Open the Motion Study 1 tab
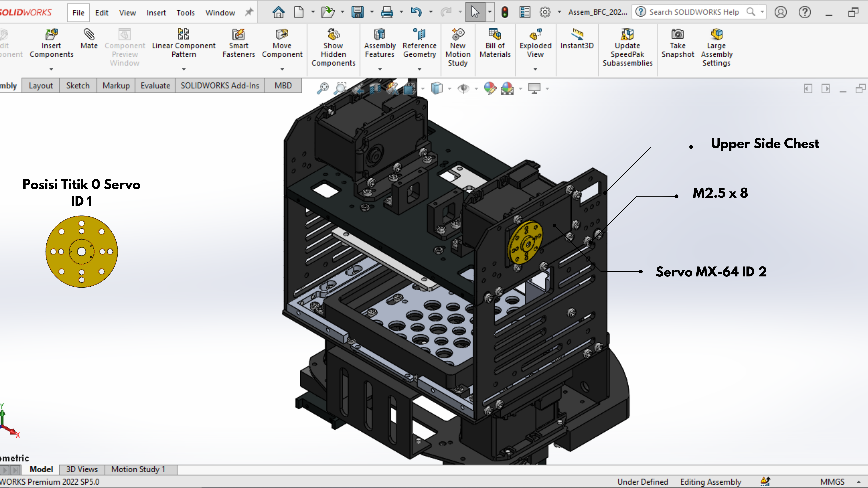Viewport: 868px width, 488px height. click(x=138, y=469)
